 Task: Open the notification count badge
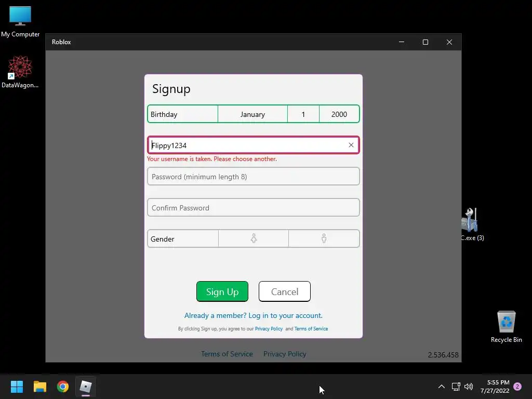[x=517, y=387]
